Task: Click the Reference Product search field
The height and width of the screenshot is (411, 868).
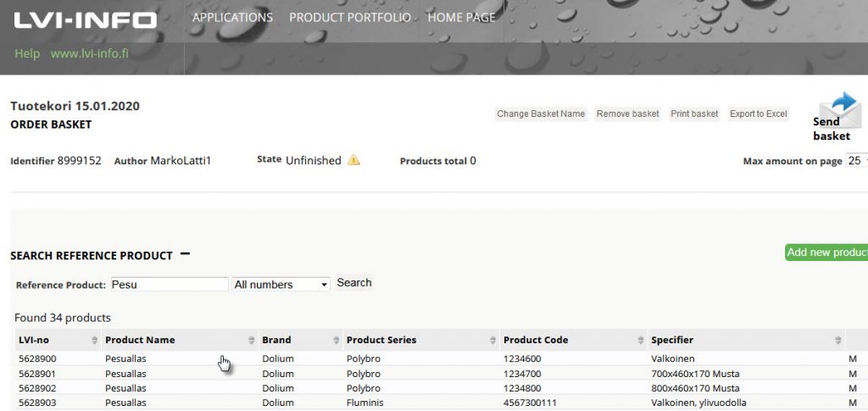Action: (170, 285)
